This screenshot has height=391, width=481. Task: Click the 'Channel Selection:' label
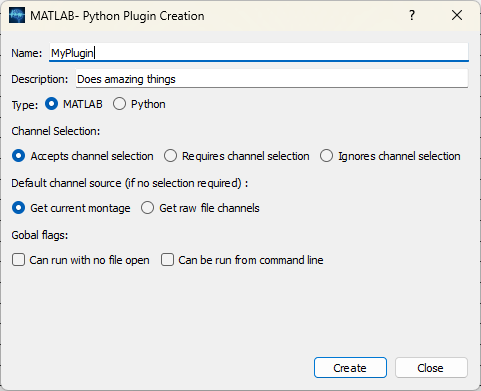(x=56, y=131)
